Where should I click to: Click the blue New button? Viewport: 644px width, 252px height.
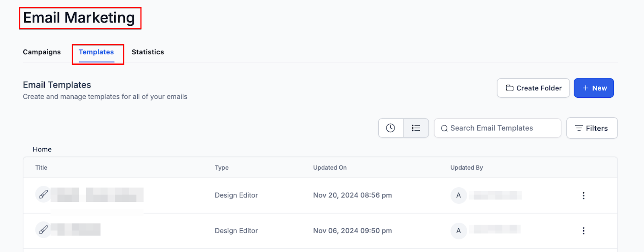tap(594, 88)
